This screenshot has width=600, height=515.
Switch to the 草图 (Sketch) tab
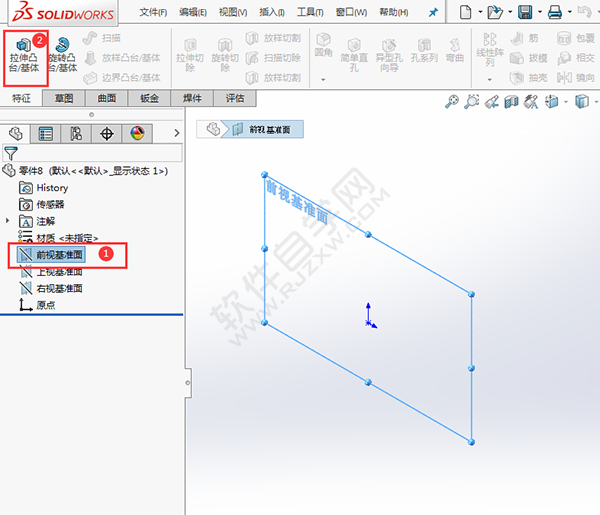point(64,98)
